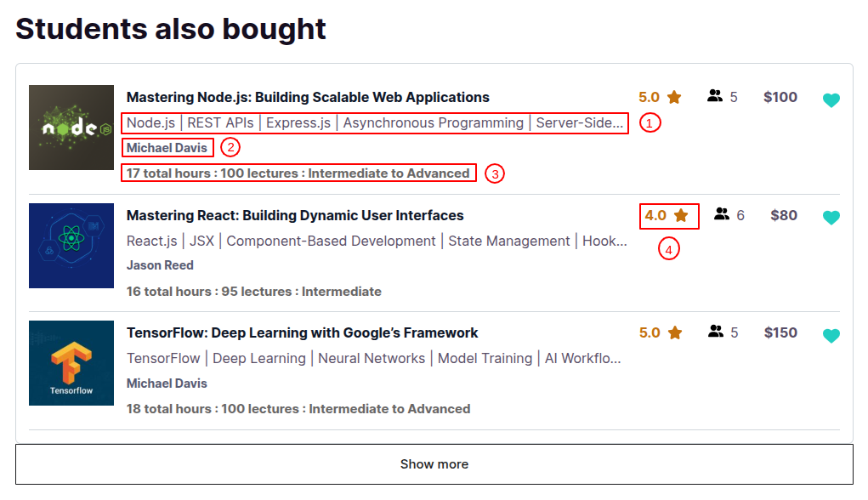Click the students icon on TensorFlow course
The height and width of the screenshot is (500, 868).
pyautogui.click(x=715, y=332)
